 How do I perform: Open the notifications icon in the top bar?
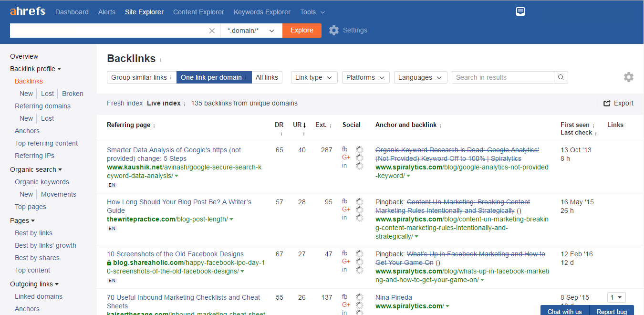tap(520, 11)
